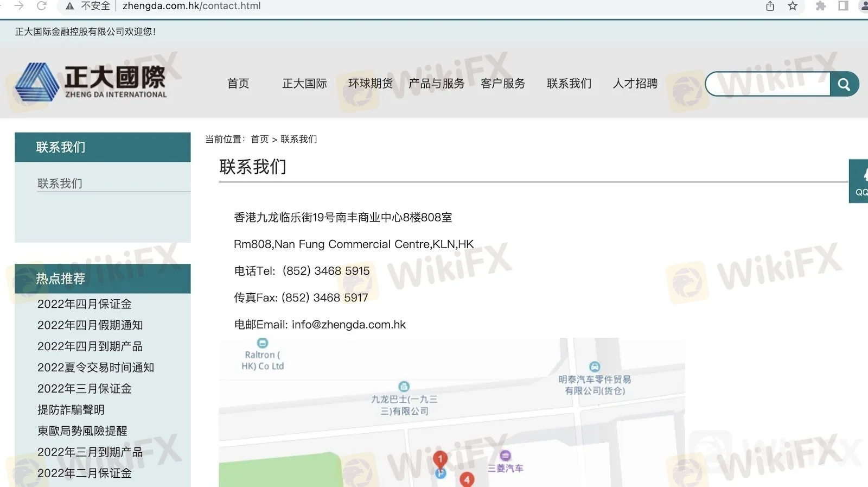This screenshot has height=487, width=868.
Task: Reload the page with refresh icon
Action: coord(41,6)
